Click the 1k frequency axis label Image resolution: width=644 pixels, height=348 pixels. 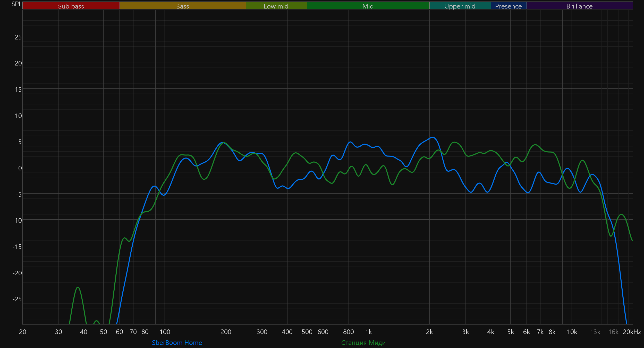pyautogui.click(x=368, y=332)
